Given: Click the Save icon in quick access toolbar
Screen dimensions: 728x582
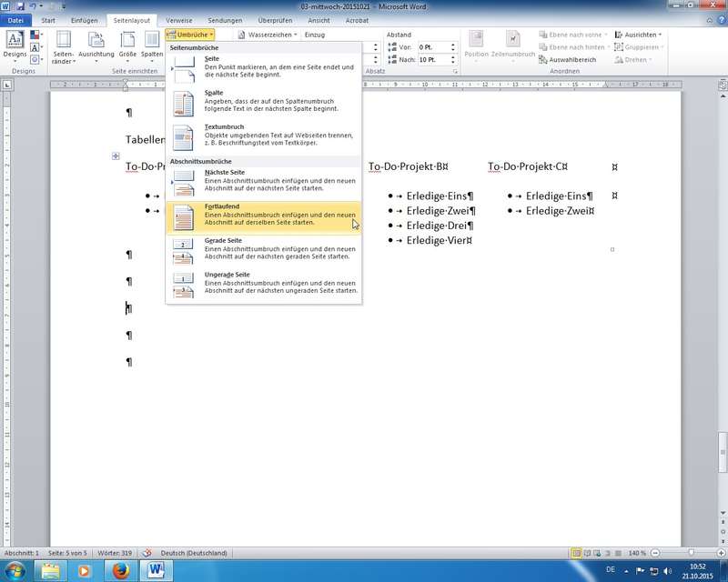Looking at the screenshot, I should click(21, 6).
